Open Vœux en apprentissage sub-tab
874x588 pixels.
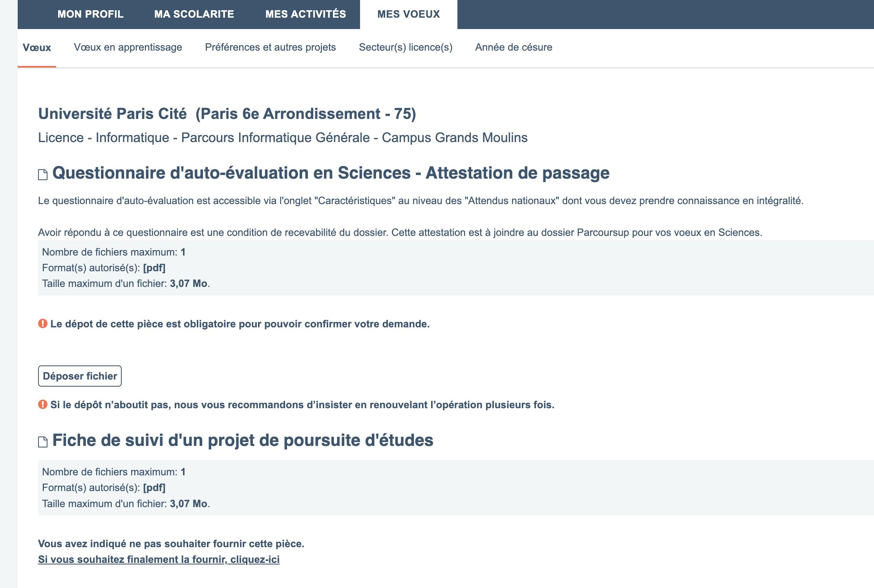pos(128,47)
